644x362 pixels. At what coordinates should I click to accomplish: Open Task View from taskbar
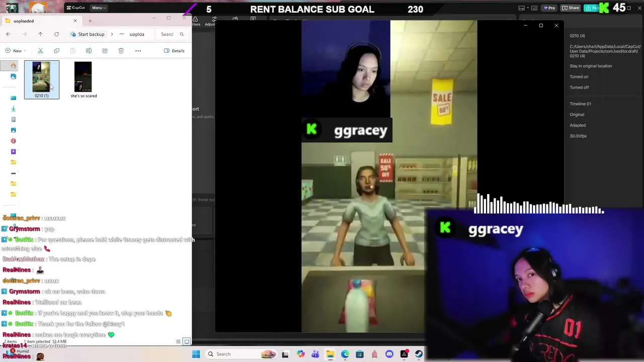point(285,354)
